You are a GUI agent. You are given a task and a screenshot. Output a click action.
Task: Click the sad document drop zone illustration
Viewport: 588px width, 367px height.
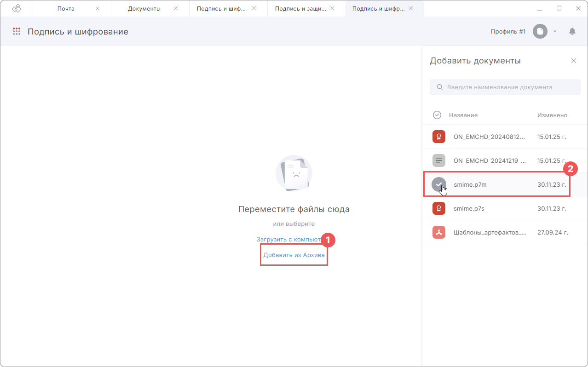point(294,173)
